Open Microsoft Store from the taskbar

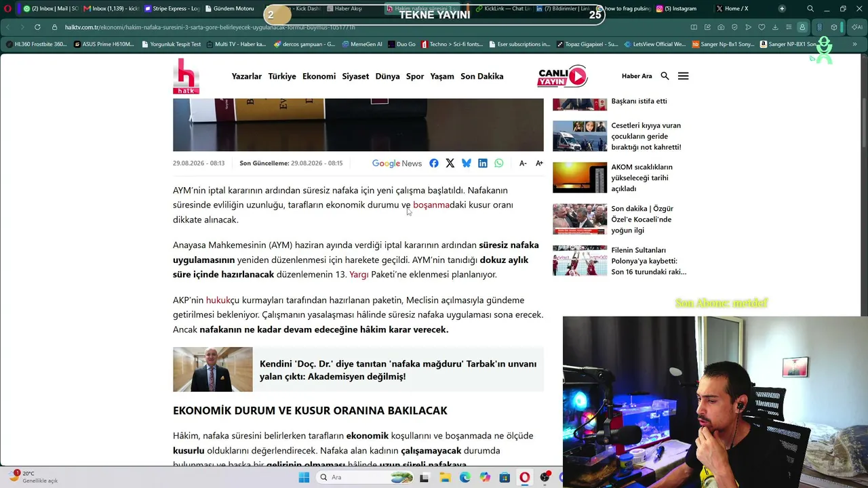tap(505, 477)
